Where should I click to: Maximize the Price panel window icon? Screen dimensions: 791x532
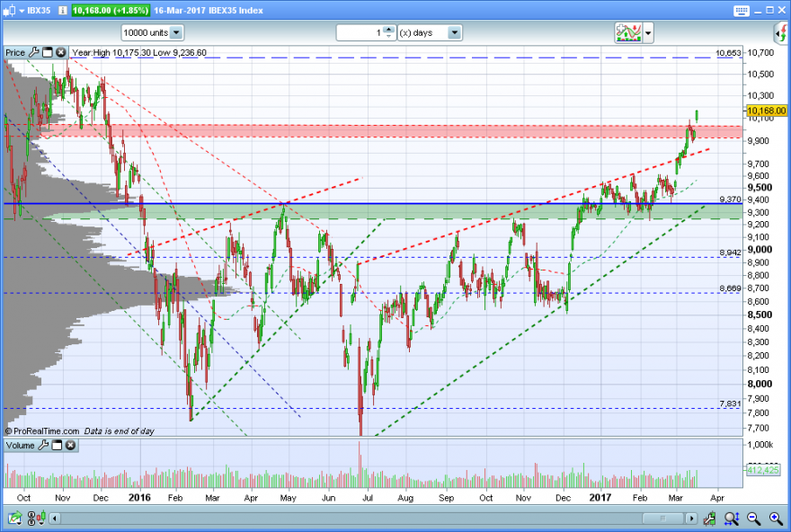click(48, 52)
